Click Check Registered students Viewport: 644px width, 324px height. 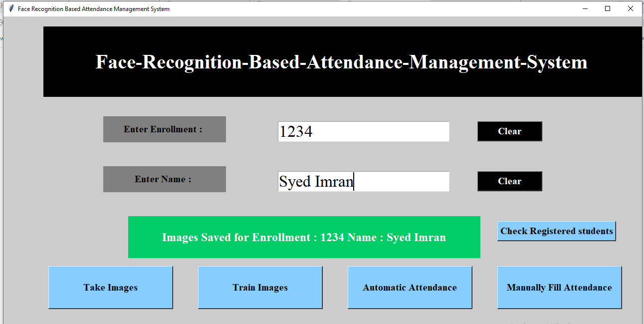coord(556,231)
